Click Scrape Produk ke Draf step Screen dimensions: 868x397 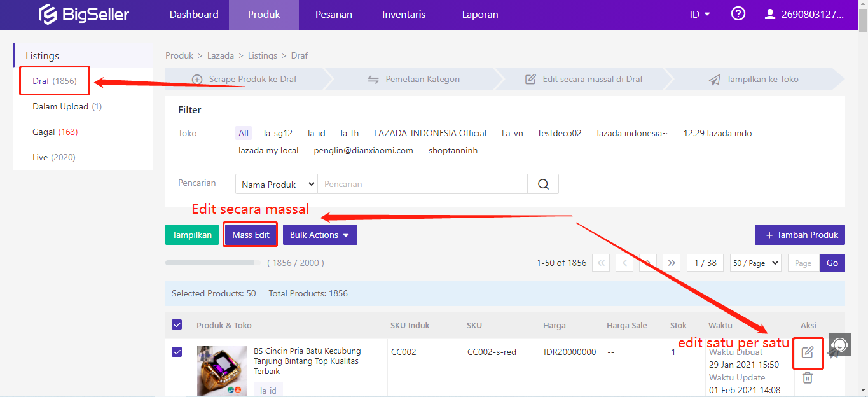[245, 79]
